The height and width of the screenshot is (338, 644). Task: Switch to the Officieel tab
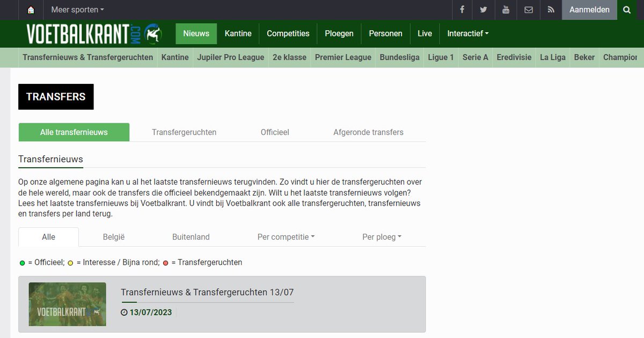[275, 132]
